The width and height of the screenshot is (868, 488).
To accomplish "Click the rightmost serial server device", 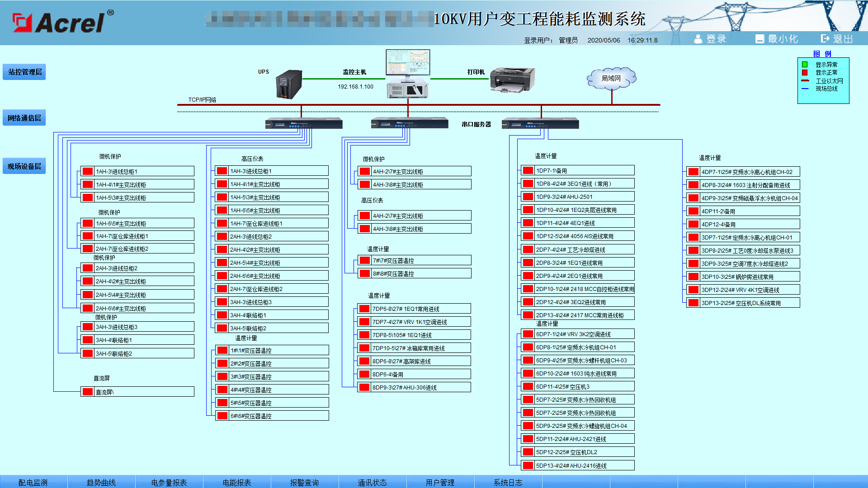I will [540, 124].
